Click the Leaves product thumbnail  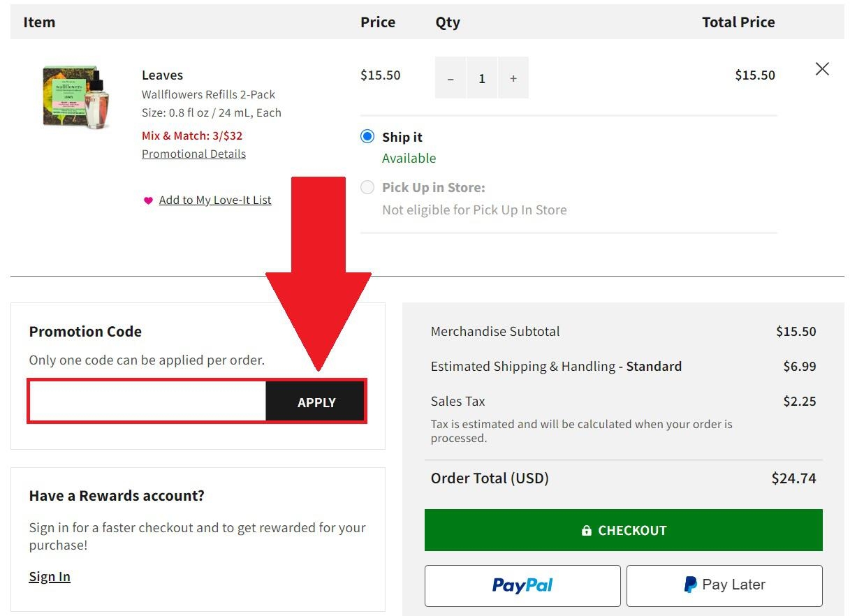(76, 98)
